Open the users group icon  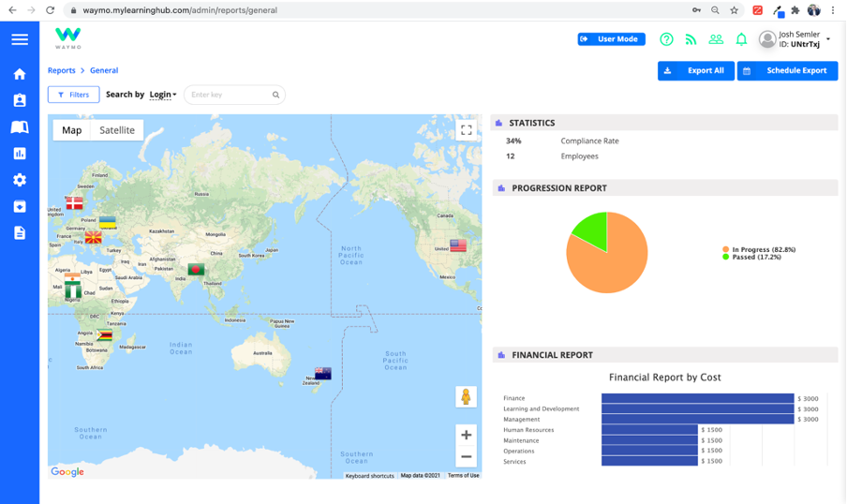click(716, 39)
